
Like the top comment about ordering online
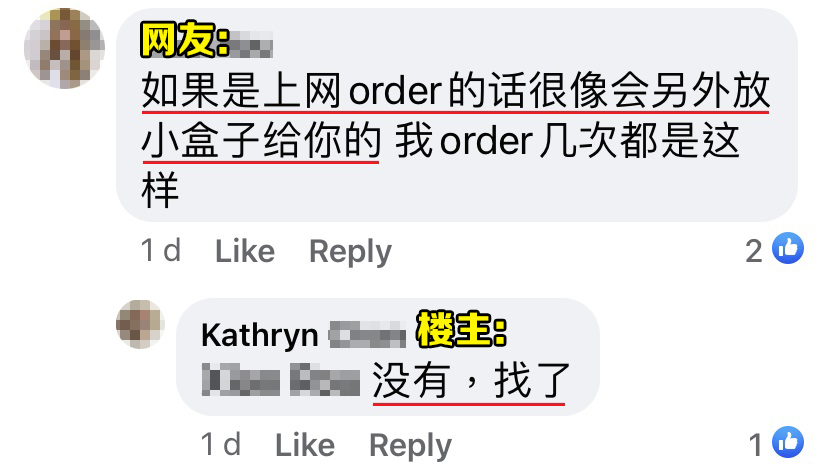pyautogui.click(x=245, y=251)
